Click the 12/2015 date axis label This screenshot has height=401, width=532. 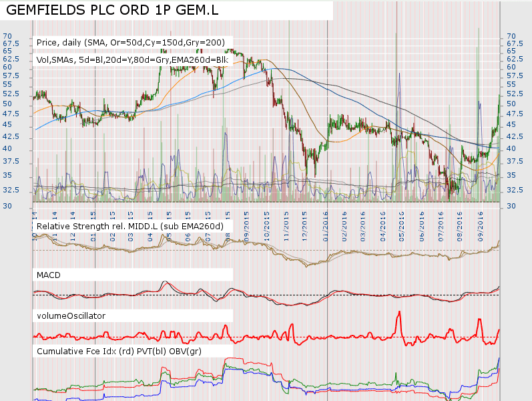coord(304,227)
